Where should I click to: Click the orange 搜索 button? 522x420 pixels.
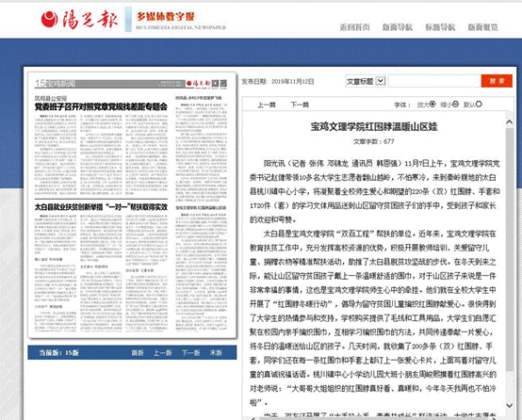(x=497, y=81)
